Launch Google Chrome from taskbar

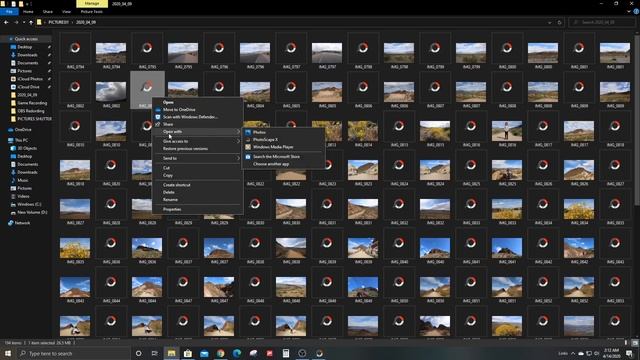click(220, 353)
